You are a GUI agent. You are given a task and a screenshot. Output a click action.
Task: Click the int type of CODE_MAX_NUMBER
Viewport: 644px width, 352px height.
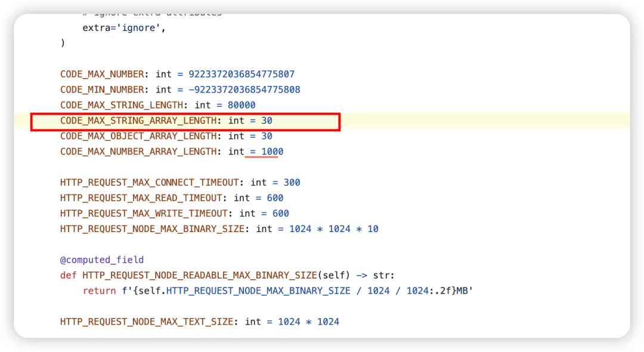click(163, 75)
